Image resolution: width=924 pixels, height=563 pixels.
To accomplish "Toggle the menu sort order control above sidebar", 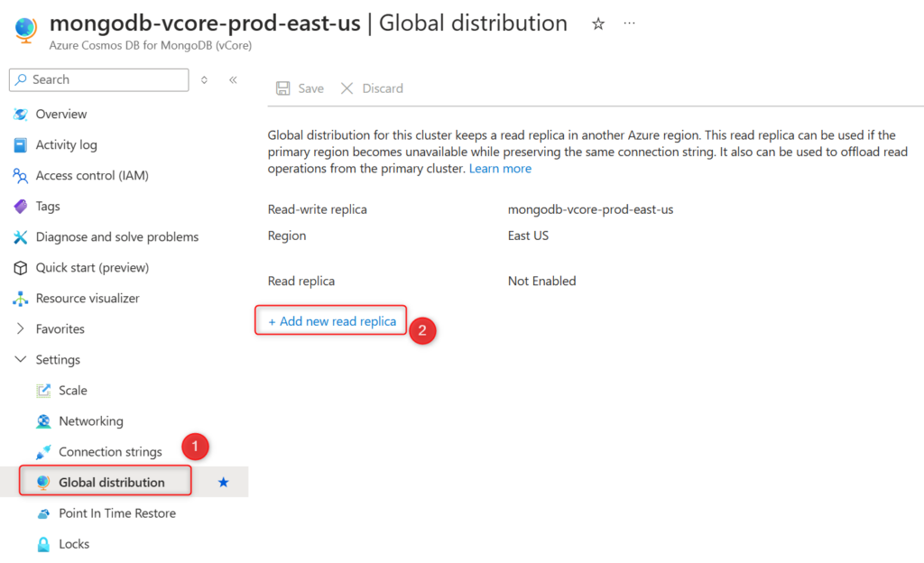I will point(204,79).
